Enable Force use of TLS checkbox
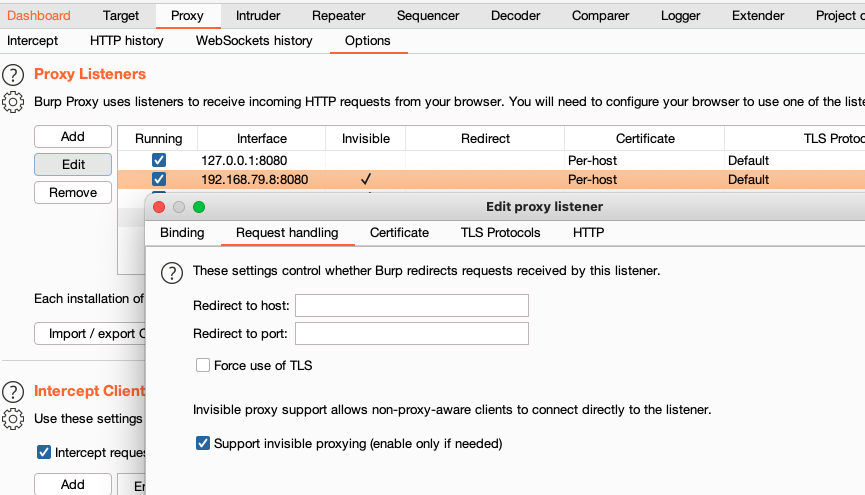 pyautogui.click(x=203, y=365)
